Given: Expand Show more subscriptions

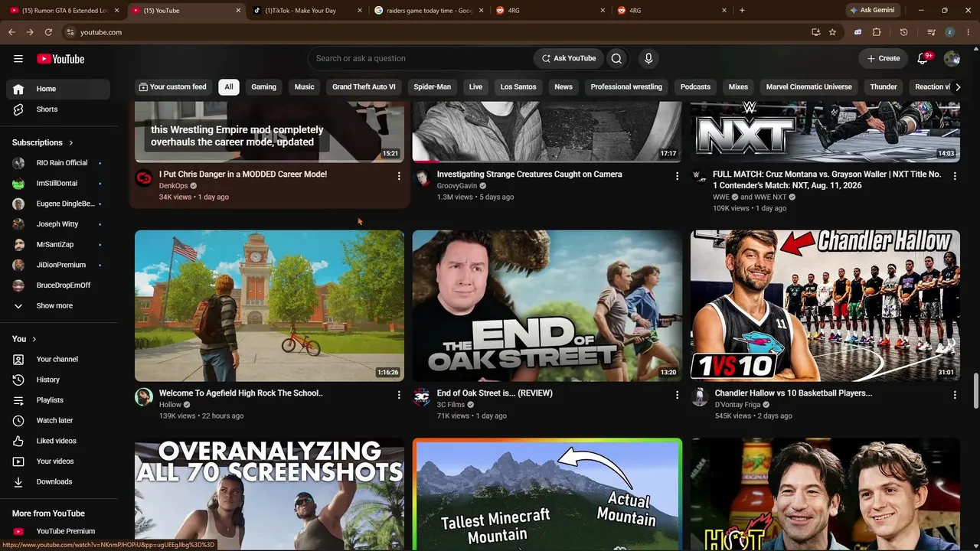Looking at the screenshot, I should [58, 306].
